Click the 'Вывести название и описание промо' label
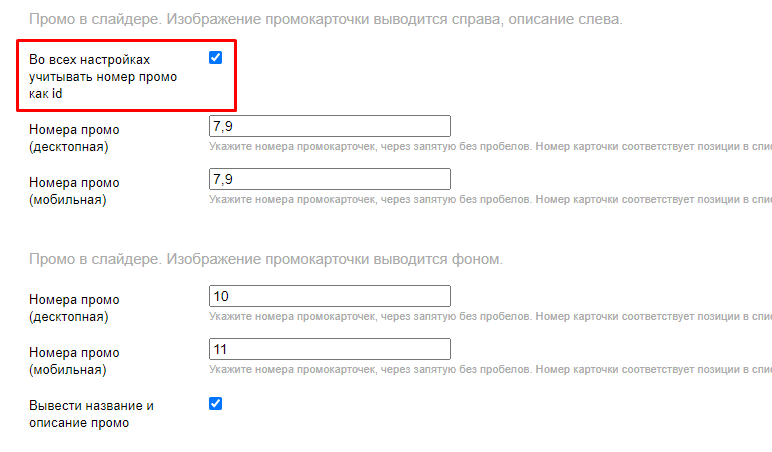 point(91,414)
